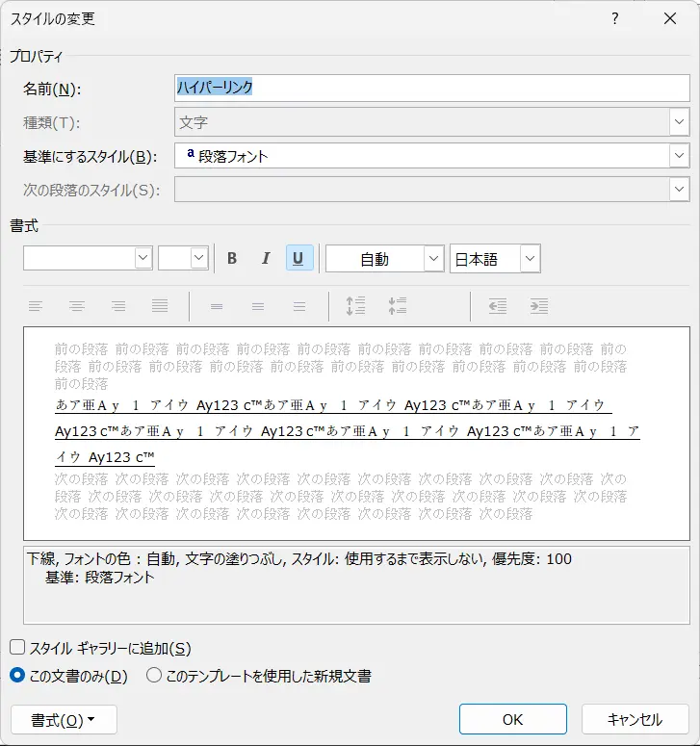700x746 pixels.
Task: Open the 書式 menu button
Action: point(64,720)
